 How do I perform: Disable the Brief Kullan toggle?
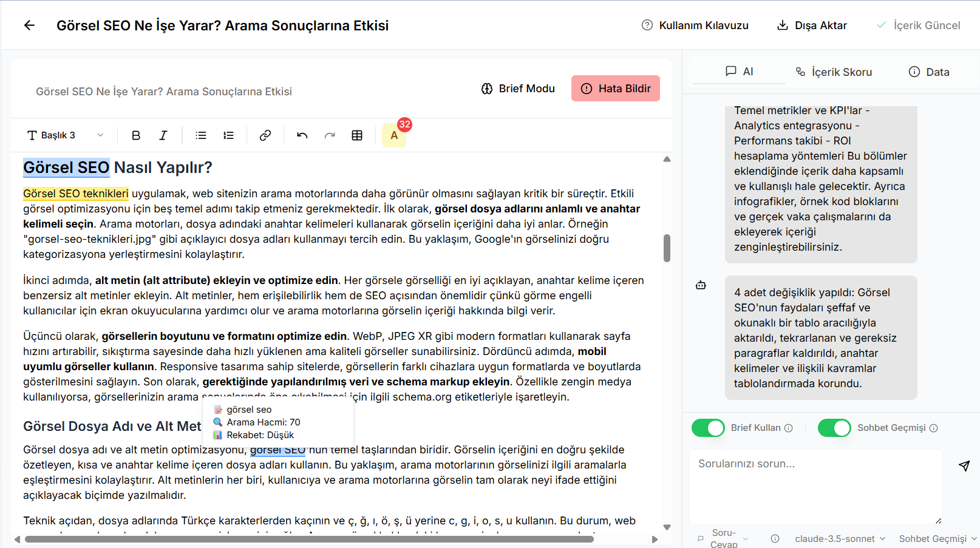(x=707, y=428)
